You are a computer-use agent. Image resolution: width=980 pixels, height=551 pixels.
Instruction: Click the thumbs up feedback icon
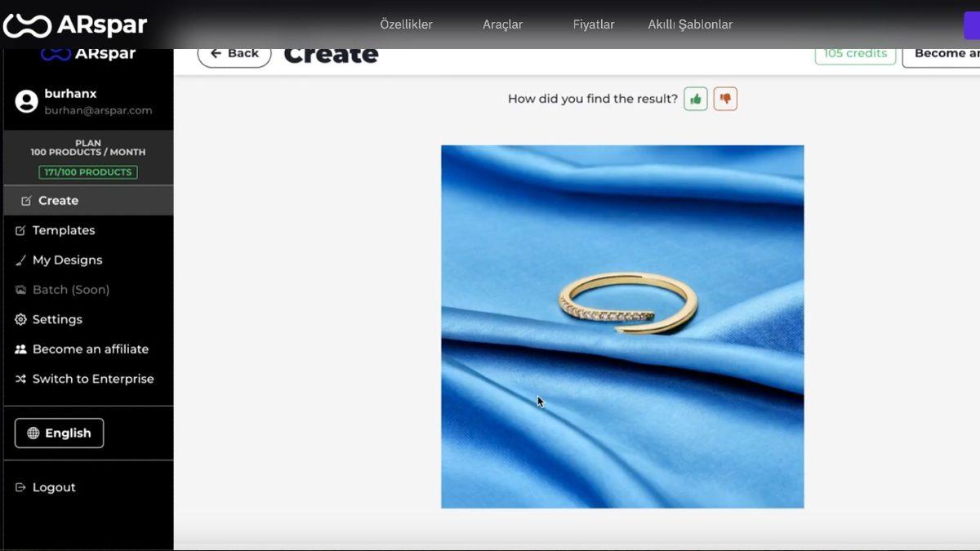coord(696,99)
